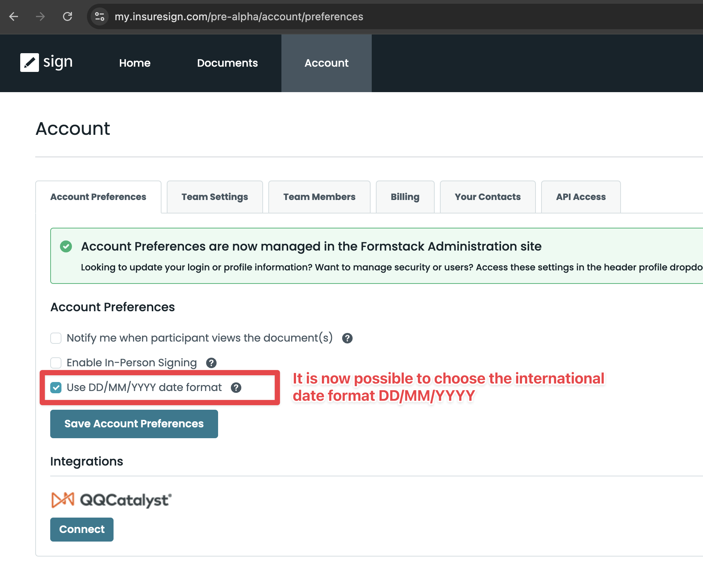Click the QQCatalyst integration logo
The image size is (703, 588).
pos(111,500)
